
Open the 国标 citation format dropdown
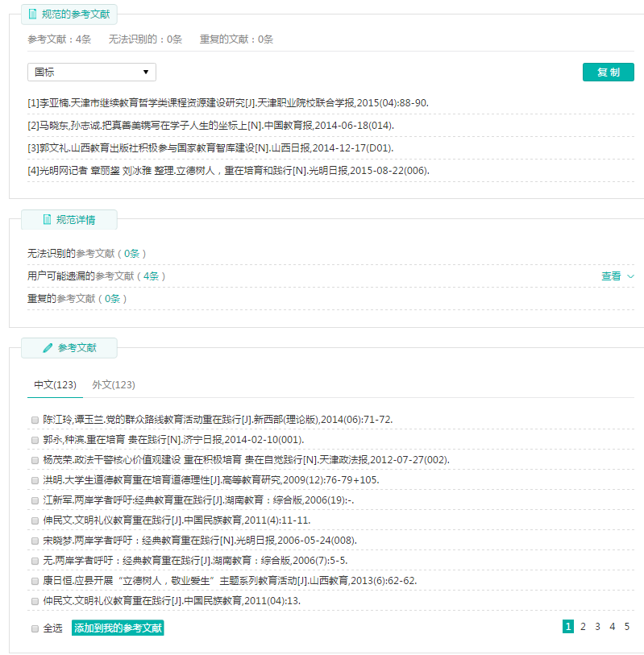91,72
